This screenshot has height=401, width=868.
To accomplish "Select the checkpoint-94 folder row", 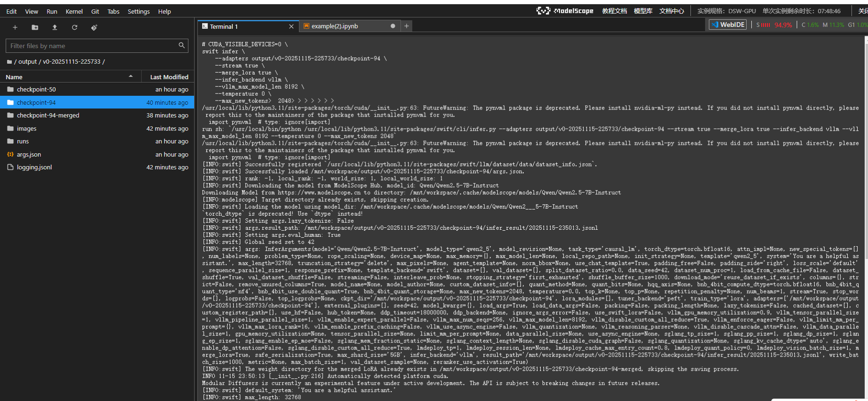I will (x=97, y=102).
